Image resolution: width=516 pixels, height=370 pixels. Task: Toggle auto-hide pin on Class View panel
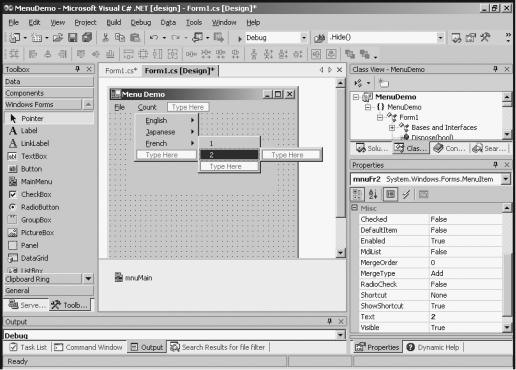(495, 69)
